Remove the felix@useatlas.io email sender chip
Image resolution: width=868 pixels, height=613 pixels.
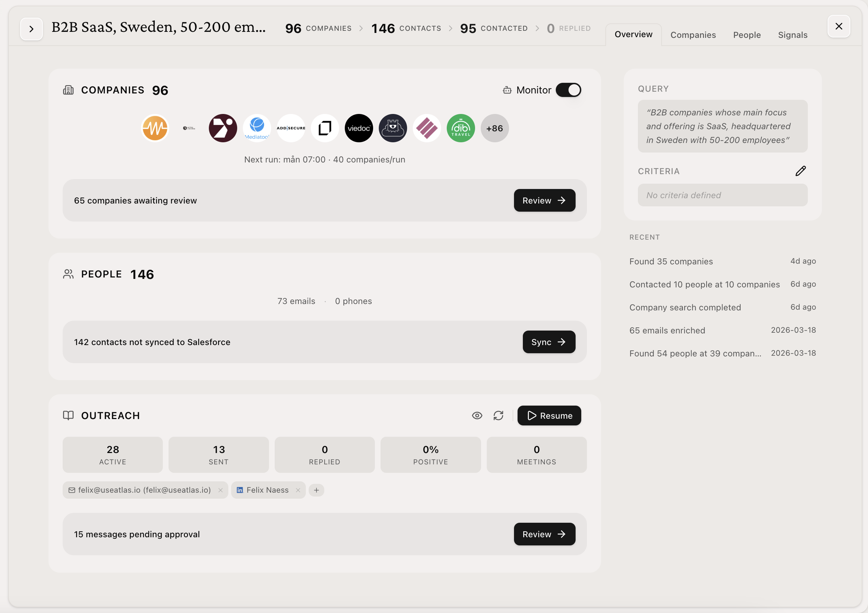click(x=221, y=490)
